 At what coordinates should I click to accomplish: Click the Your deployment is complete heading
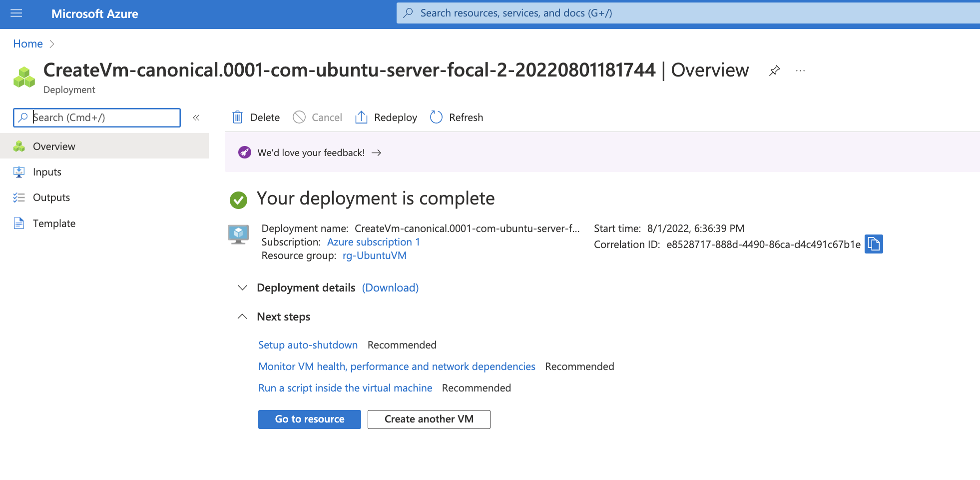376,198
